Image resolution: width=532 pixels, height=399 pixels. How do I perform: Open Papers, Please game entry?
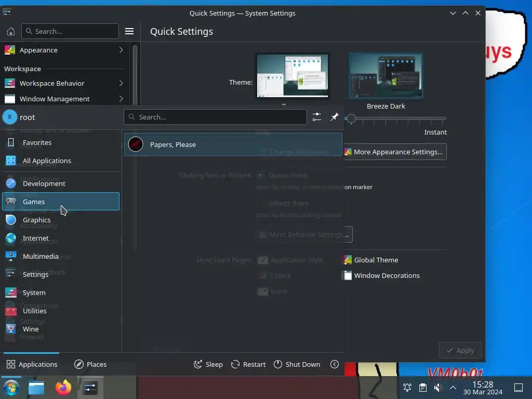[x=233, y=144]
